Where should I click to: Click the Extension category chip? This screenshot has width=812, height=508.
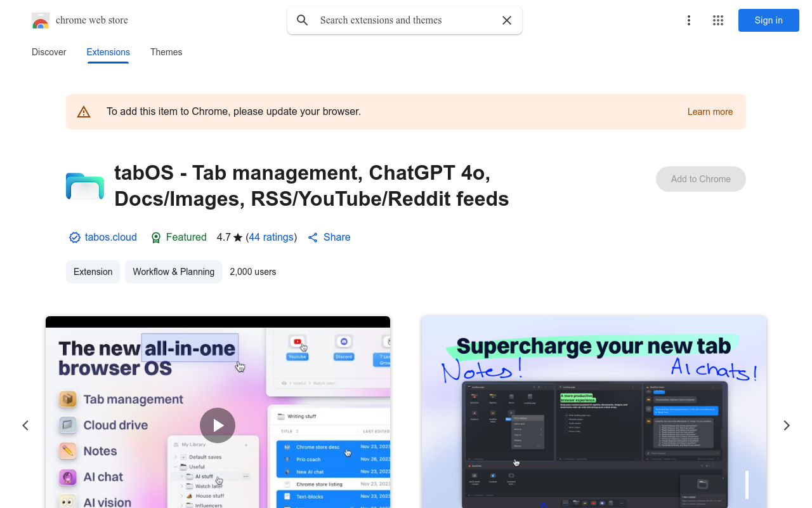[93, 272]
